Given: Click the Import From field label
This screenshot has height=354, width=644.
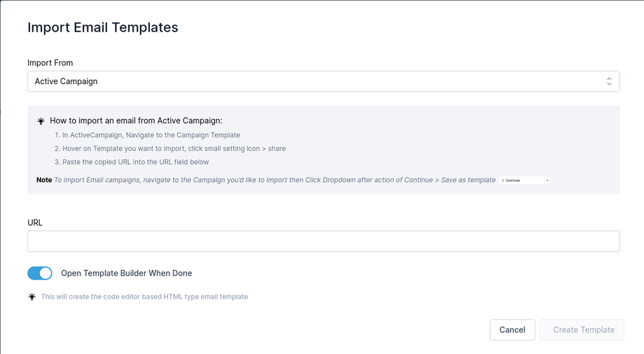Looking at the screenshot, I should pyautogui.click(x=50, y=63).
